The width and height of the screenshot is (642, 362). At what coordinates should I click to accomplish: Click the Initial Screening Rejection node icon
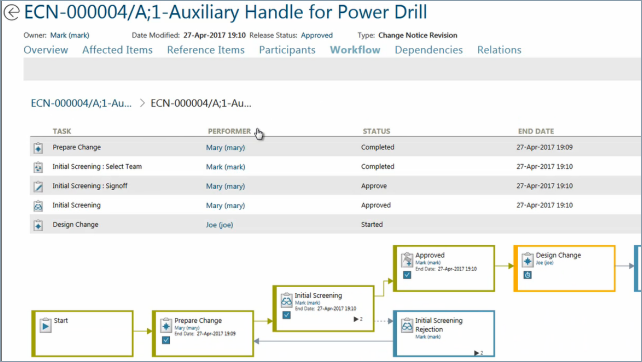point(407,326)
